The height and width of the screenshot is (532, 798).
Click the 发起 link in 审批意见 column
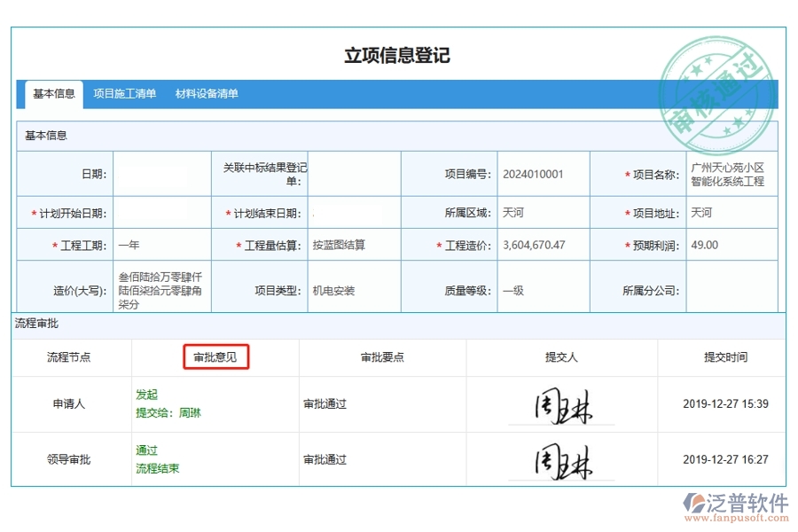point(147,395)
